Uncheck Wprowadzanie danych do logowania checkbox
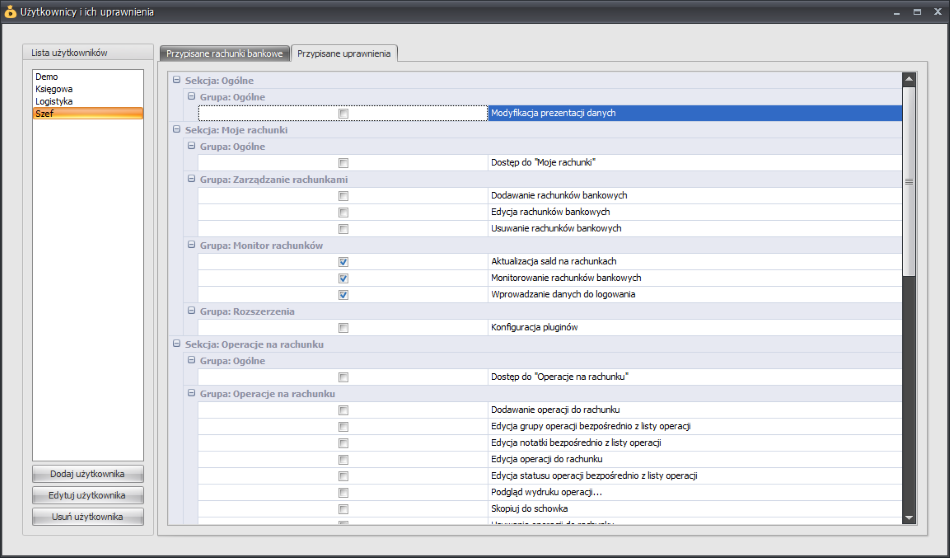This screenshot has height=558, width=950. 344,295
